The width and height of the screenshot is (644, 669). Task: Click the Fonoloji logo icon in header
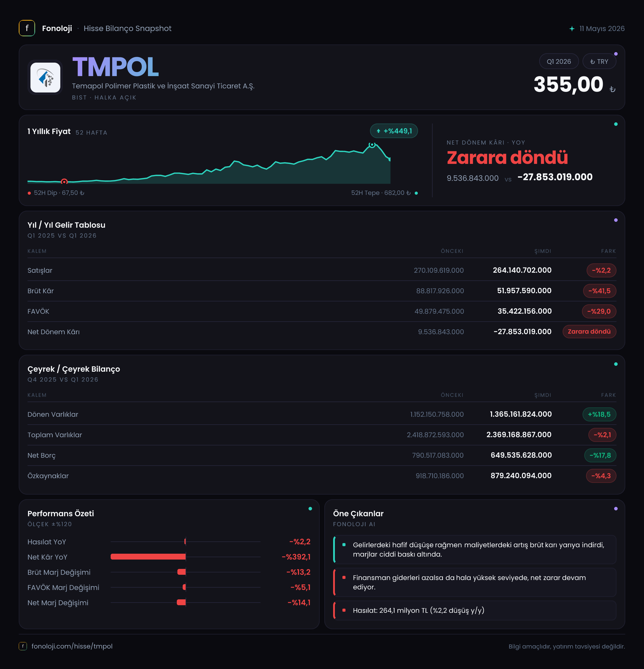coord(27,28)
